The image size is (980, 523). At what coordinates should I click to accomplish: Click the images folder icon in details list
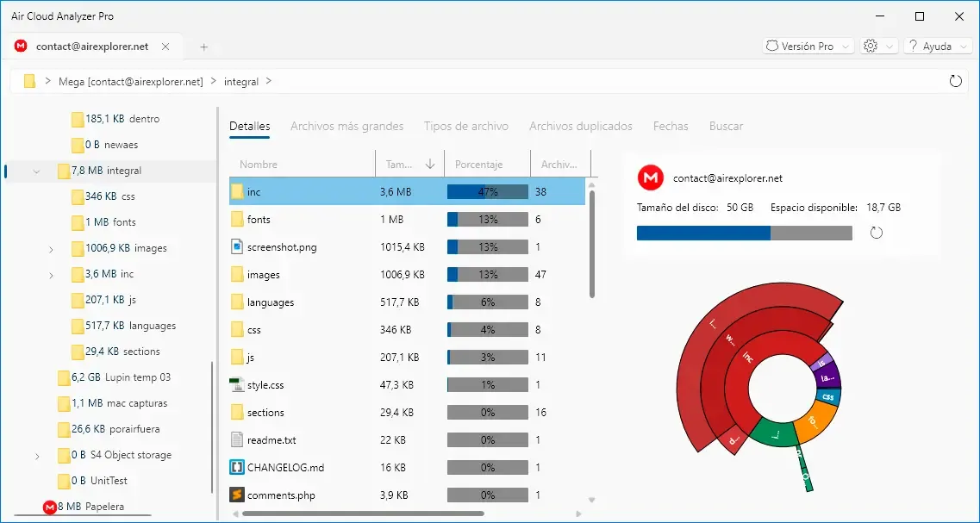tap(237, 274)
